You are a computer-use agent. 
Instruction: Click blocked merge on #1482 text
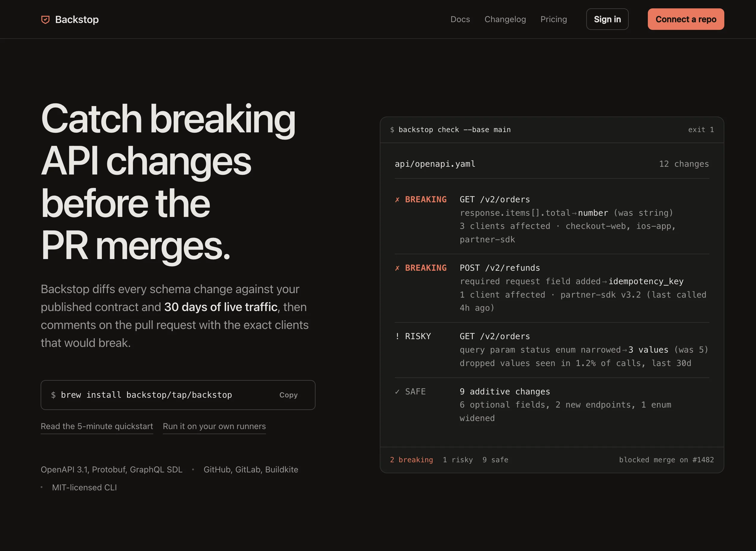[x=666, y=460]
